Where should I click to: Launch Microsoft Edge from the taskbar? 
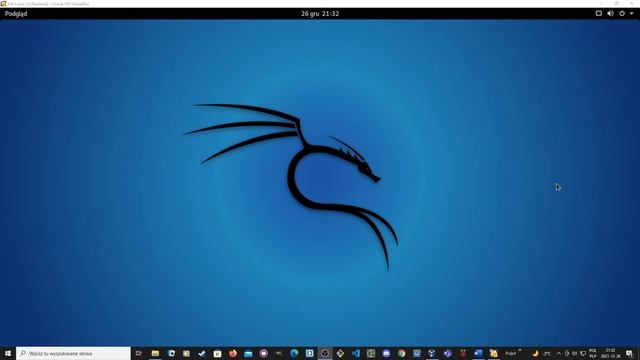tap(294, 353)
